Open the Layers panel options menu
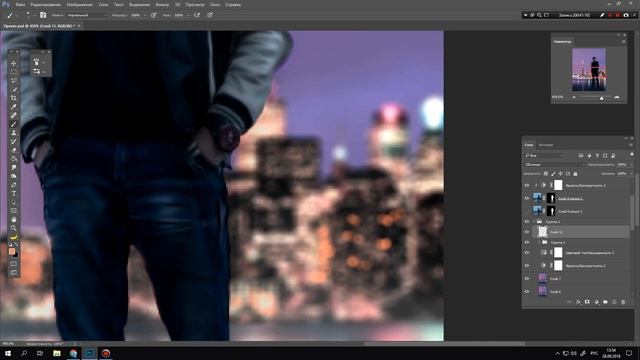Viewport: 640px width, 360px height. tap(631, 145)
